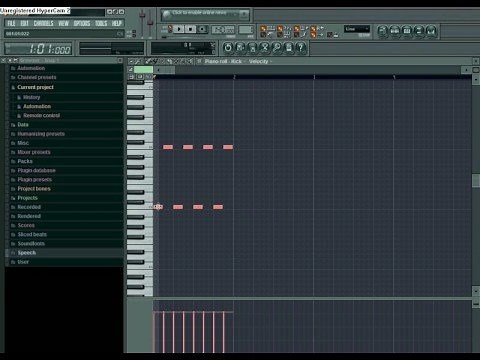
Task: Open the TOOLS menu
Action: [x=101, y=23]
